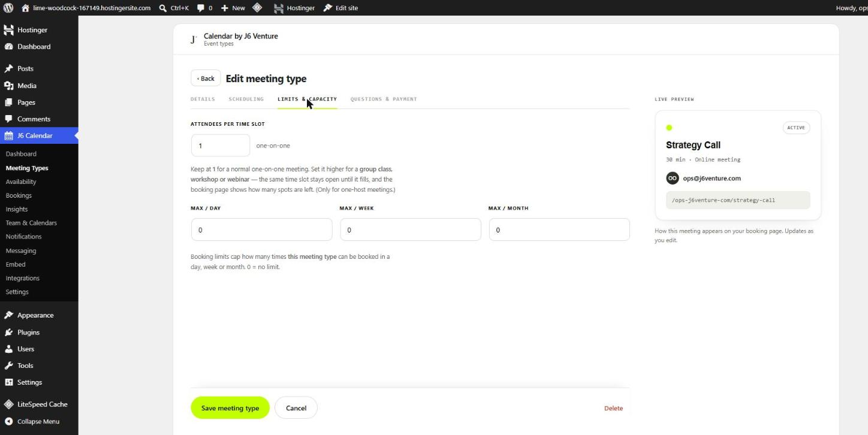Click the Plugins plug icon
This screenshot has height=435, width=868.
(9, 332)
